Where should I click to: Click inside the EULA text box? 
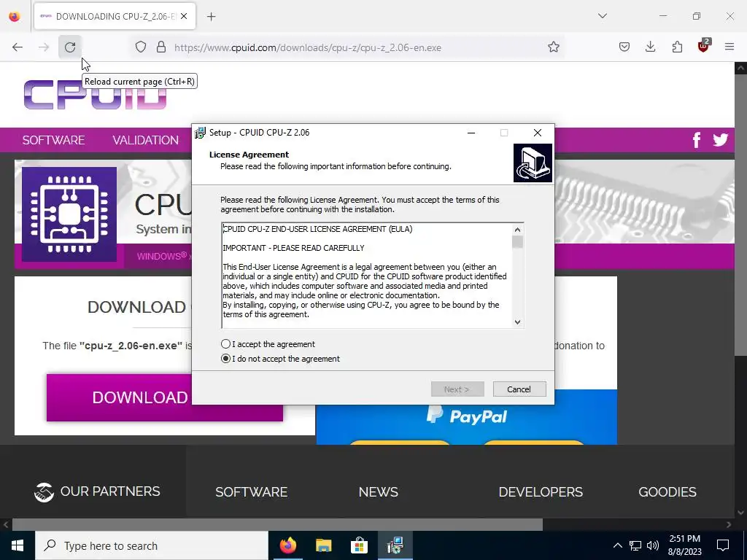coord(366,275)
